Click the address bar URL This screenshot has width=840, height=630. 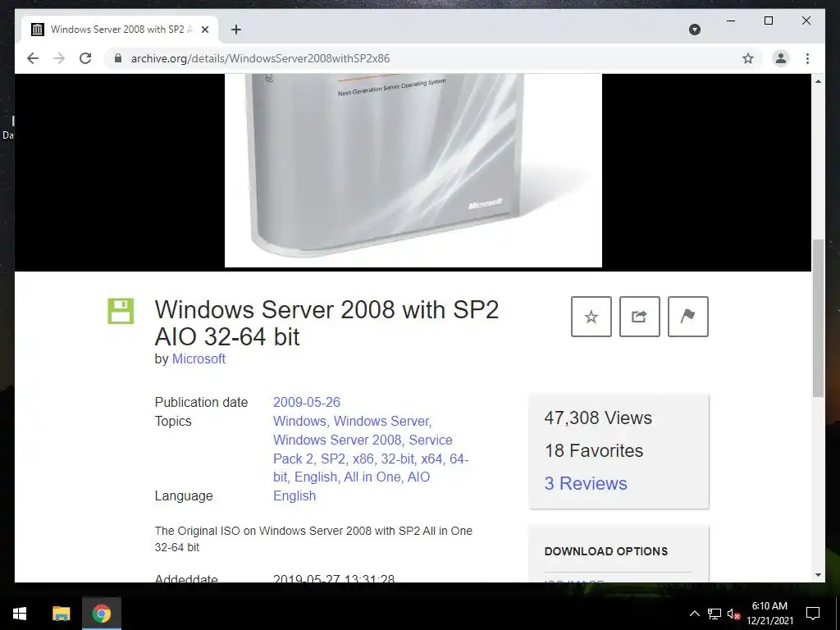coord(260,58)
